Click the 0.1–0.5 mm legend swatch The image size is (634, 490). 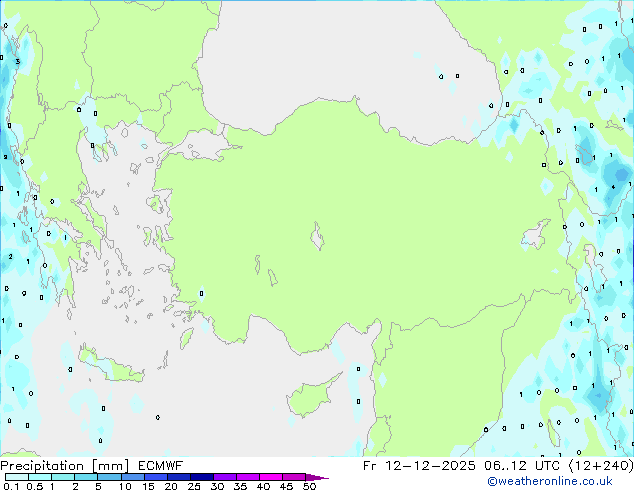pos(17,477)
